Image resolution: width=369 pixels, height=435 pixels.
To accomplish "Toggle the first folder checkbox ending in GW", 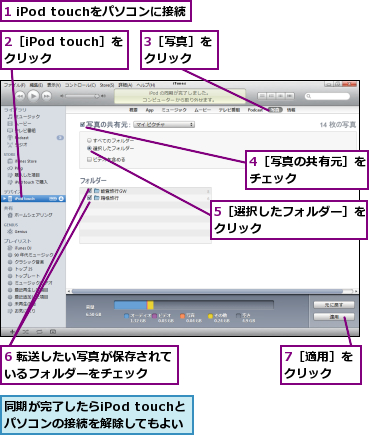I will click(x=89, y=191).
